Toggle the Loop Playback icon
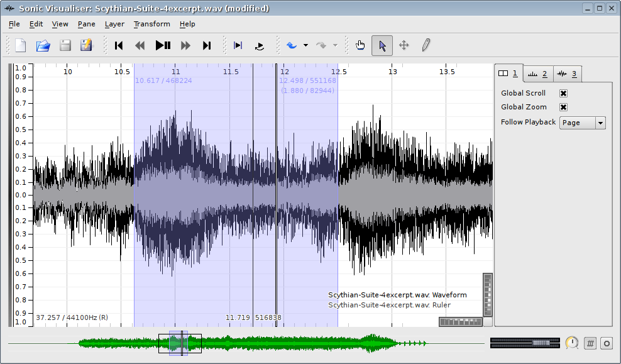This screenshot has width=621, height=364. coord(259,45)
